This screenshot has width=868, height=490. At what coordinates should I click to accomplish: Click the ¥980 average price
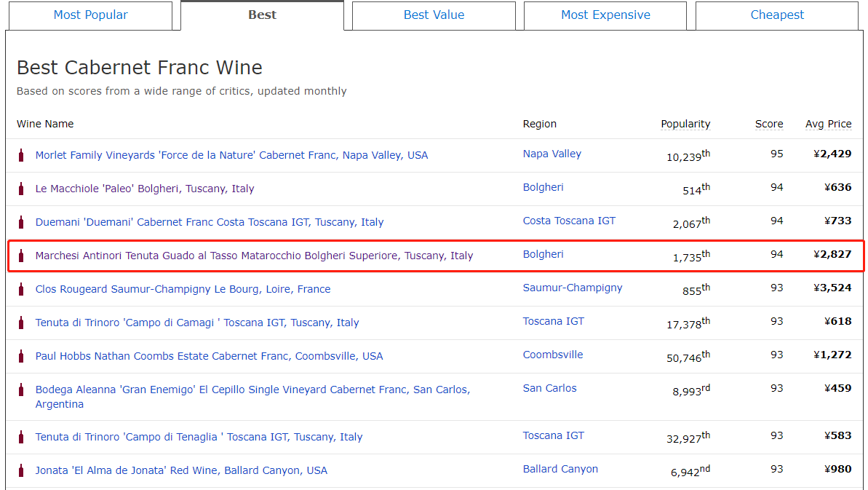click(x=837, y=469)
